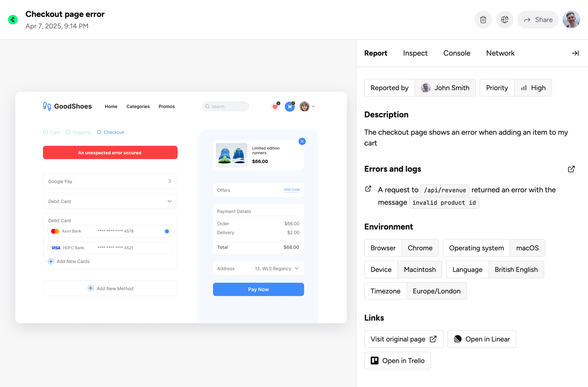Viewport: 588px width, 387px height.
Task: Select the HDFC Bank card radio button
Action: (x=167, y=248)
